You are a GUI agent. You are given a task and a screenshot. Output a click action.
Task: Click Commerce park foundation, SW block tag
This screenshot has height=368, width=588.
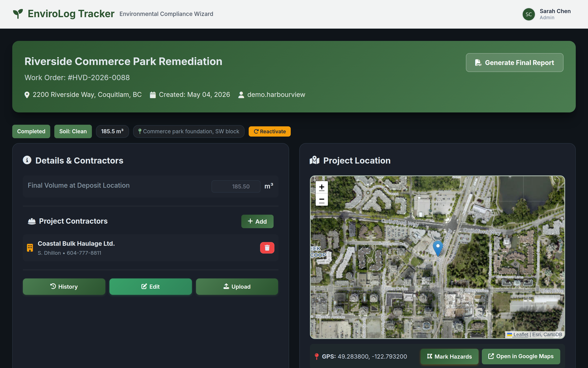click(189, 131)
